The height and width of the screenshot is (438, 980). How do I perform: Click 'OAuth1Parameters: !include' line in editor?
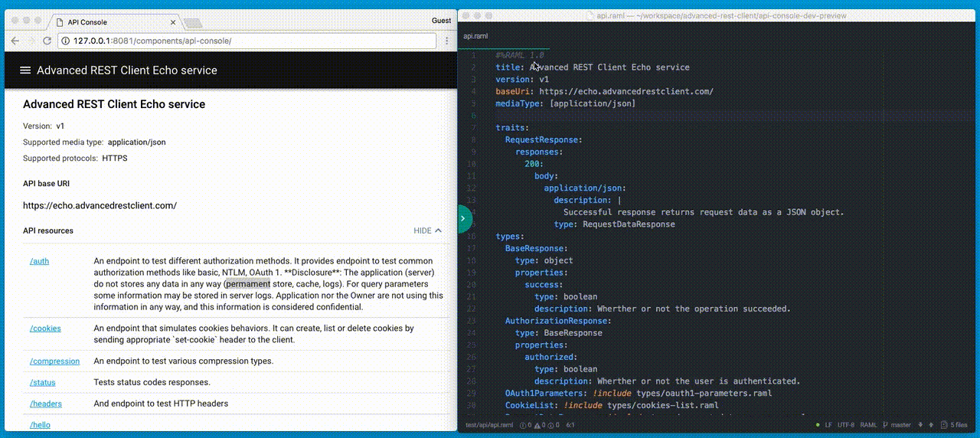pos(639,393)
